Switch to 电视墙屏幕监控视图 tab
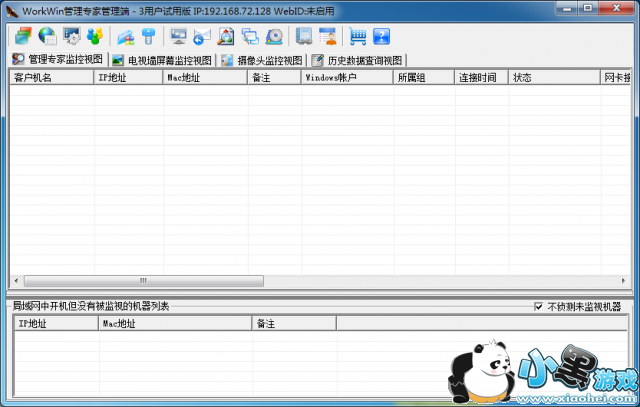 (x=162, y=60)
